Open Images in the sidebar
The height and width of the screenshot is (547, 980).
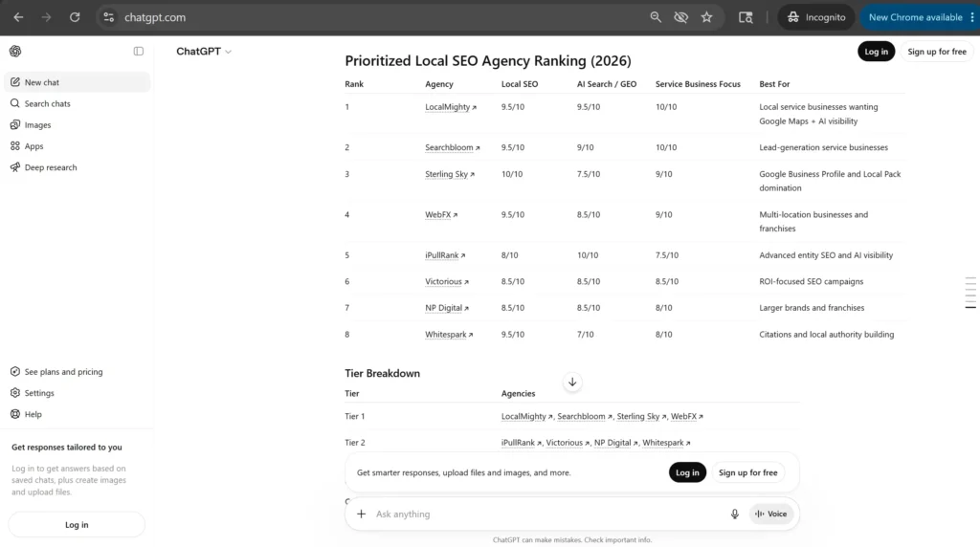click(x=78, y=125)
